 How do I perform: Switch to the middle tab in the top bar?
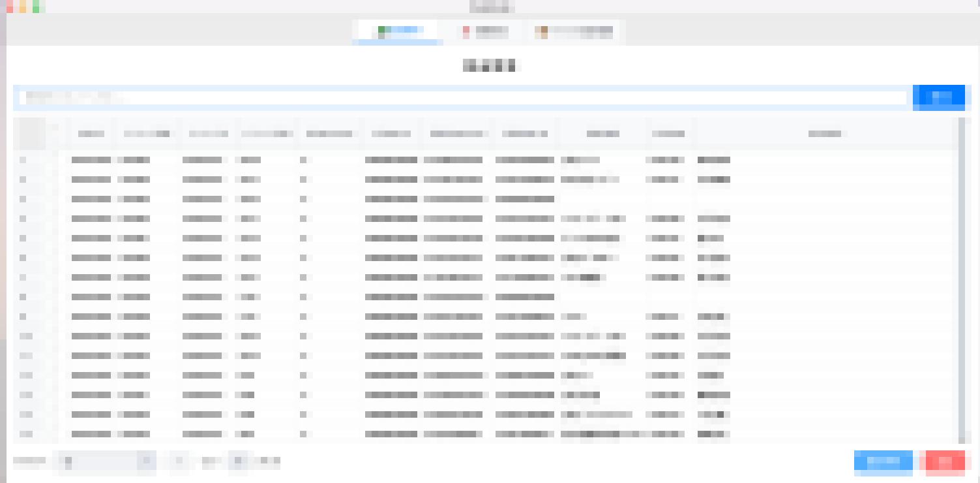click(484, 32)
